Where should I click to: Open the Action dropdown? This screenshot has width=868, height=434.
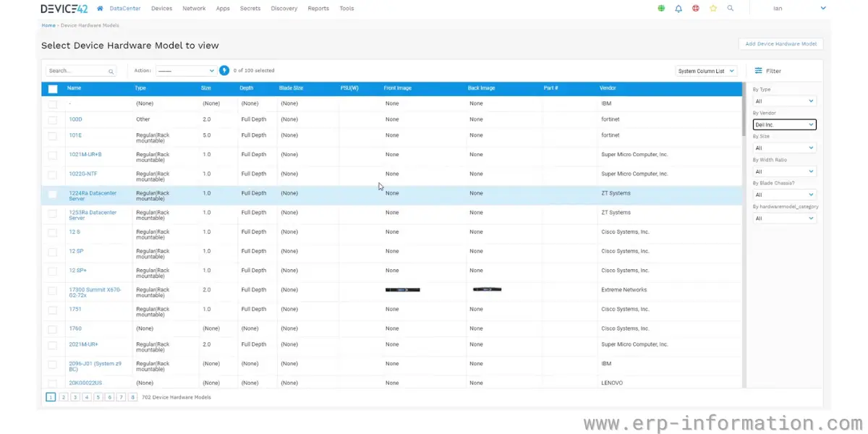186,71
